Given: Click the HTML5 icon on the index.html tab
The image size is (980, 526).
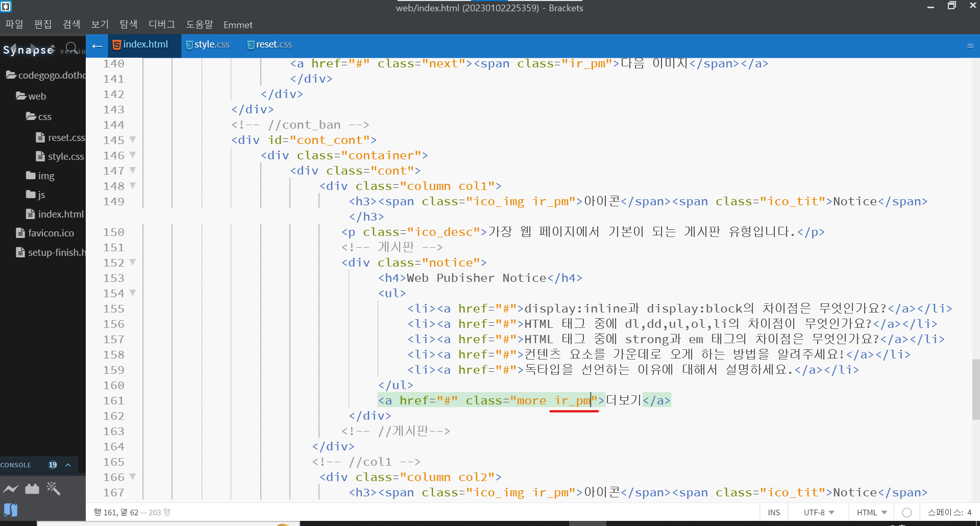Looking at the screenshot, I should tap(117, 45).
